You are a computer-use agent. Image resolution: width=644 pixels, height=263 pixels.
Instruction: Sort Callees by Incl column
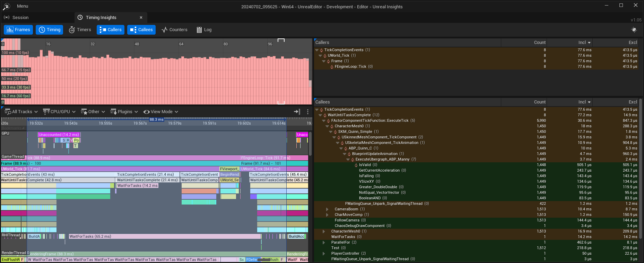pyautogui.click(x=570, y=102)
